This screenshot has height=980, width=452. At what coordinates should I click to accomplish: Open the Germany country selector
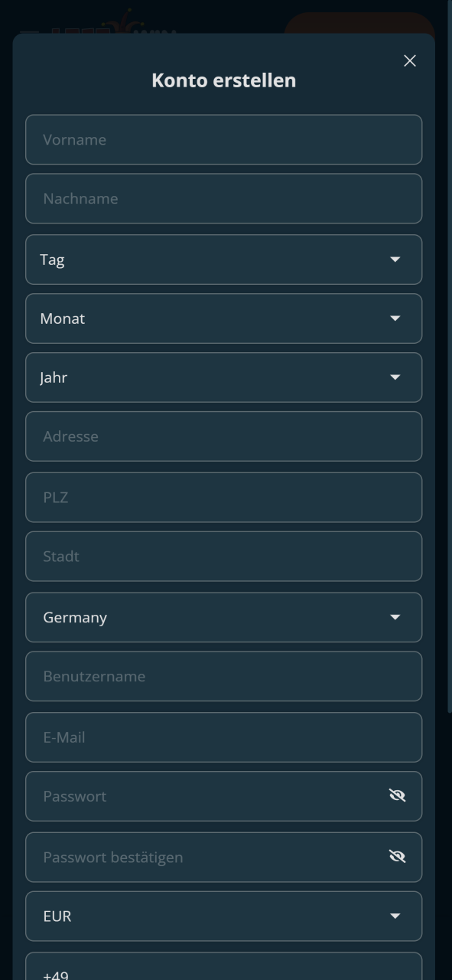point(223,617)
